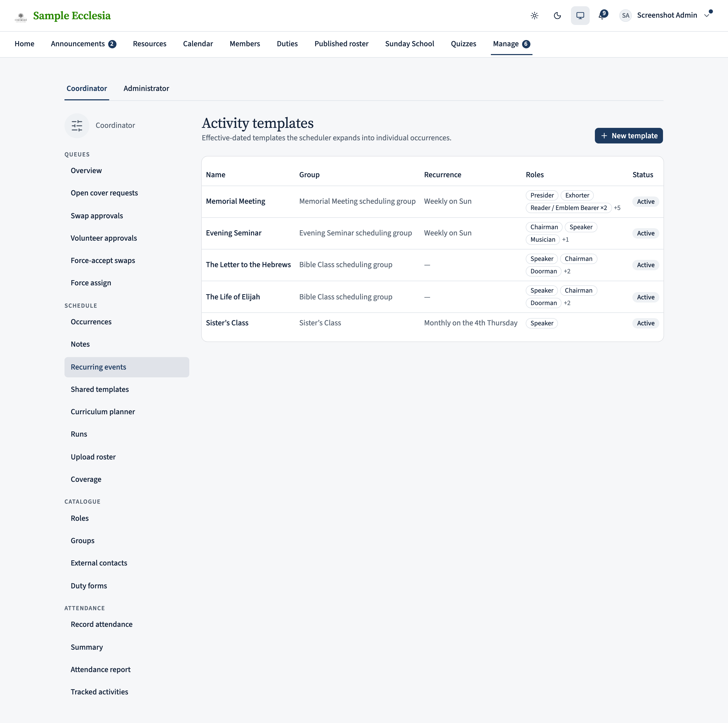Open Curriculum planner
Viewport: 728px width, 723px height.
pyautogui.click(x=127, y=412)
